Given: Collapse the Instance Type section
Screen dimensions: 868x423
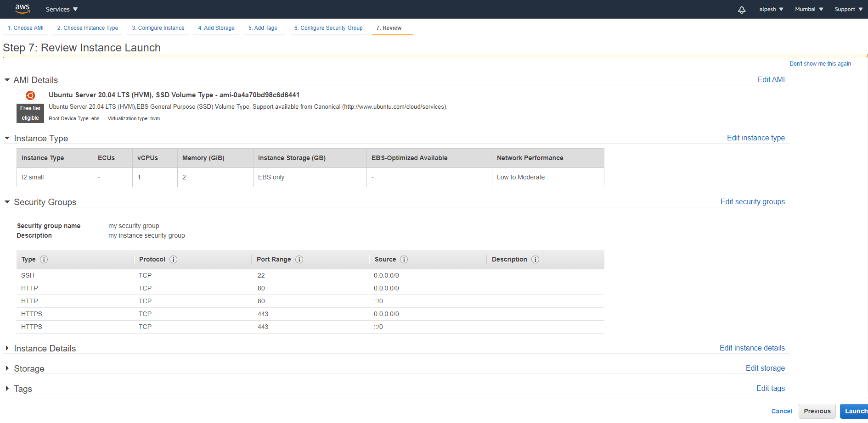Looking at the screenshot, I should 7,138.
